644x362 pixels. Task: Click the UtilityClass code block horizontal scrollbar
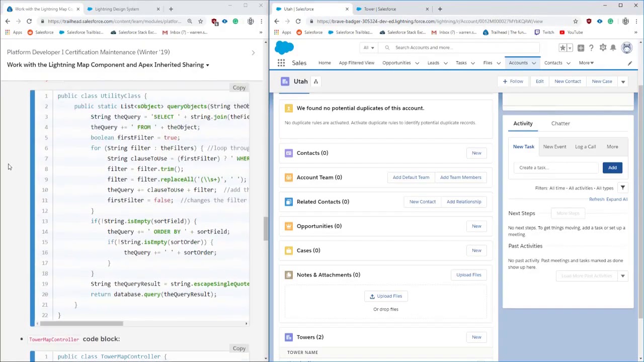[83, 324]
